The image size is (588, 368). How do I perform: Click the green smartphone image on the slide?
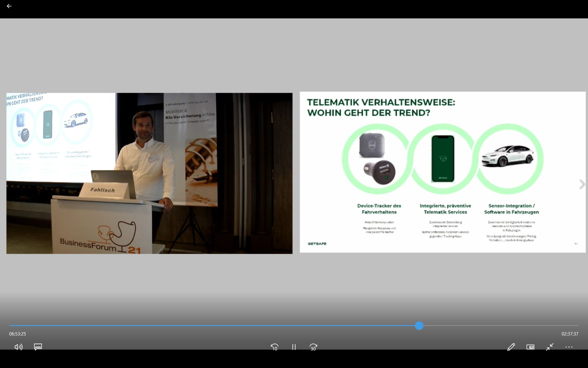click(443, 159)
